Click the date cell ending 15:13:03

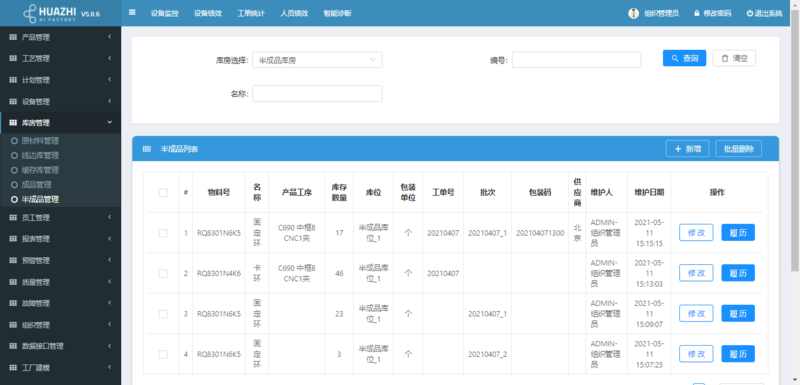click(x=649, y=273)
